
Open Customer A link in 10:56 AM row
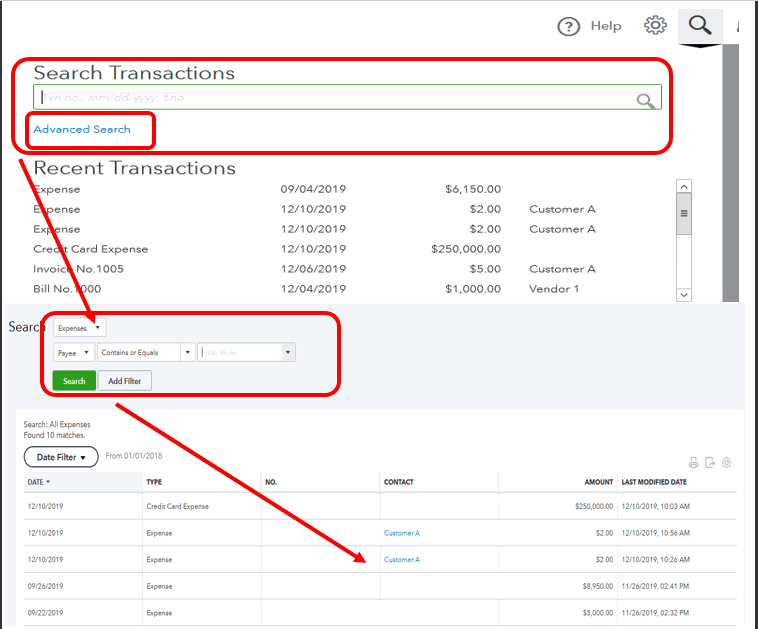click(402, 533)
